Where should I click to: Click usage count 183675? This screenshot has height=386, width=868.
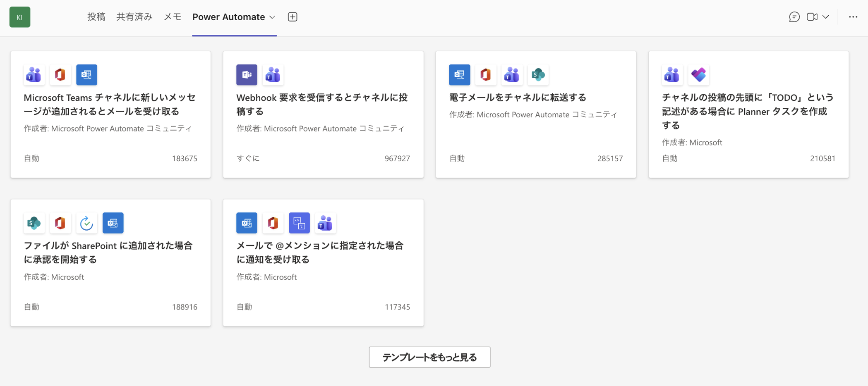coord(185,158)
